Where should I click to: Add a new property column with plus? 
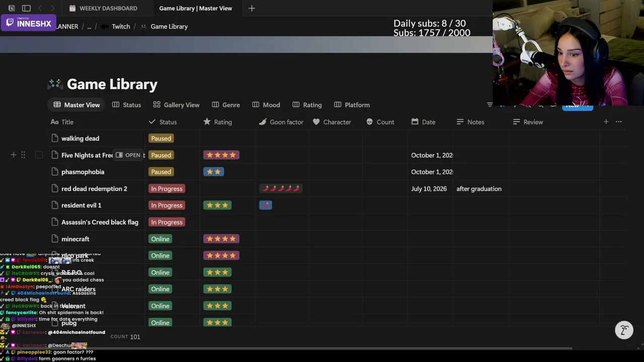[x=606, y=122]
